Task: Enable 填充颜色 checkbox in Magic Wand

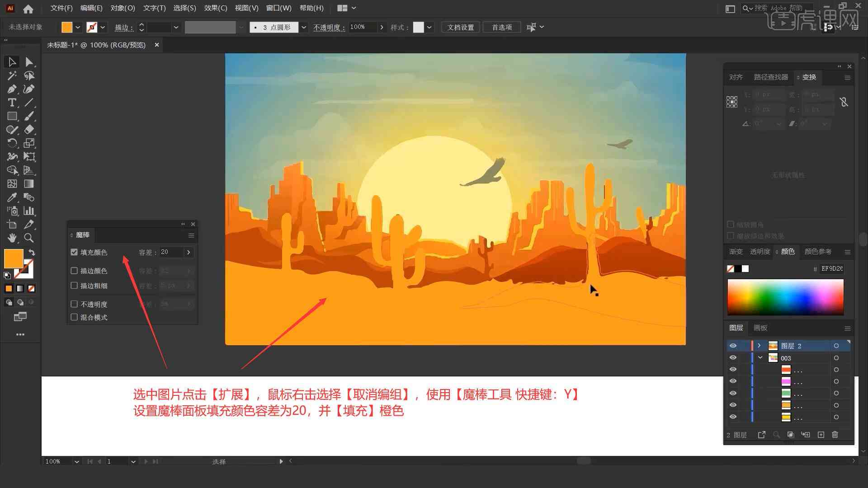Action: coord(74,252)
